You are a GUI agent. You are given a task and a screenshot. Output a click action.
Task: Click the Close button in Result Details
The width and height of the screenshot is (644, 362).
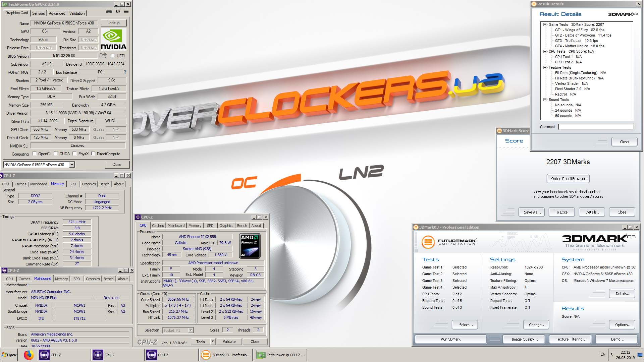coord(624,142)
